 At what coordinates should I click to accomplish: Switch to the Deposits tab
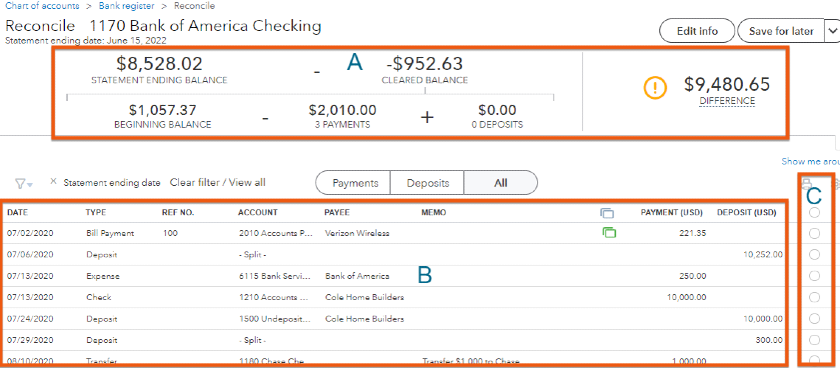[427, 183]
